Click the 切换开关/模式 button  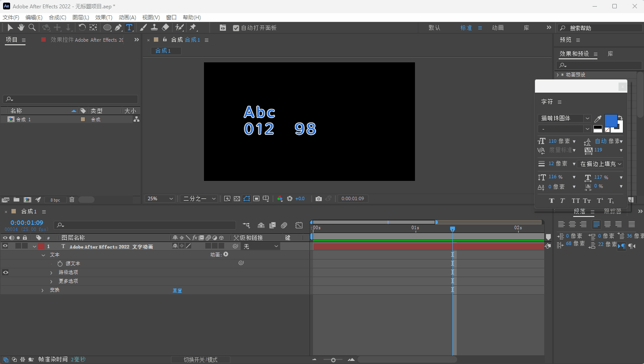click(x=200, y=360)
